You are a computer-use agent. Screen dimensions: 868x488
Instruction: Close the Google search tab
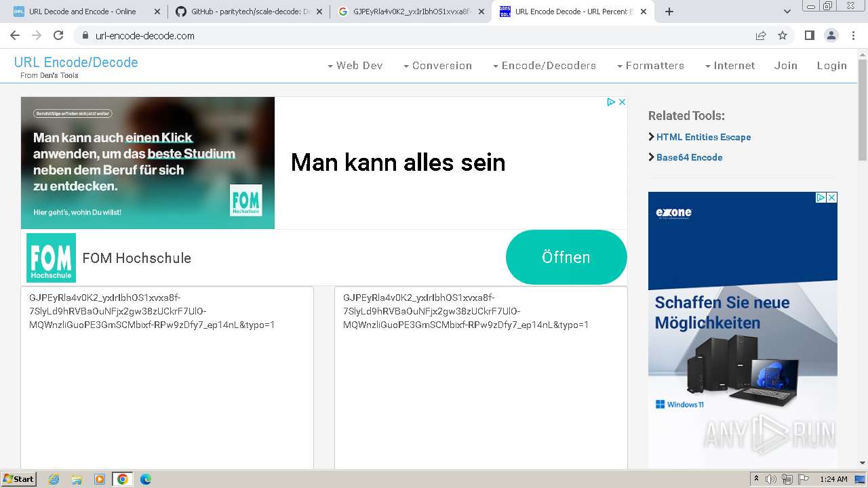(x=481, y=12)
